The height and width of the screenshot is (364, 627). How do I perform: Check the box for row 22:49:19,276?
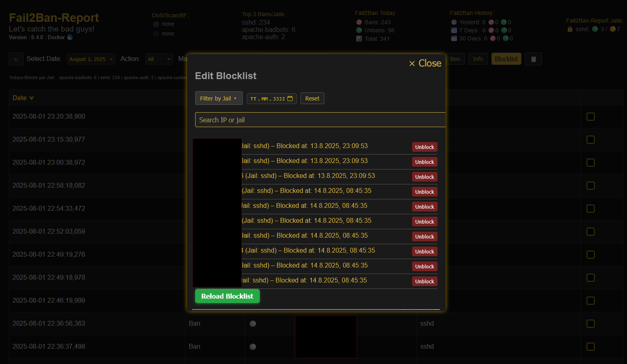591,255
